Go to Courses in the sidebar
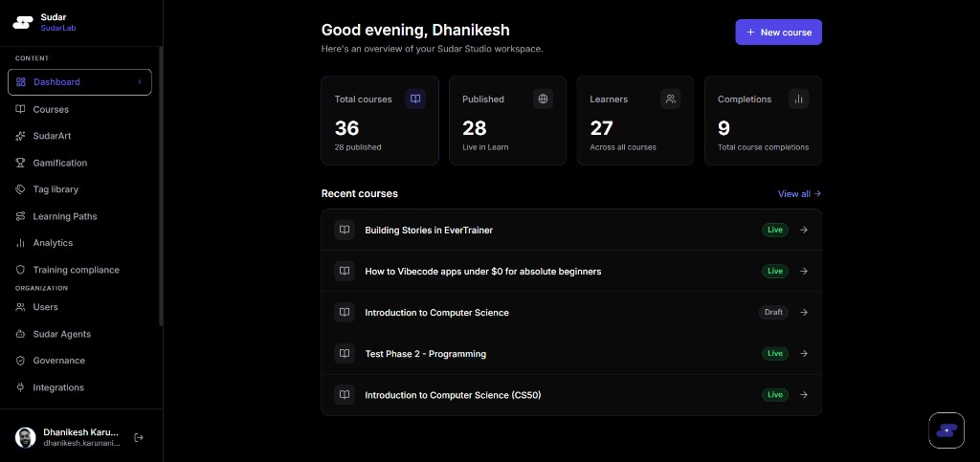 tap(79, 109)
